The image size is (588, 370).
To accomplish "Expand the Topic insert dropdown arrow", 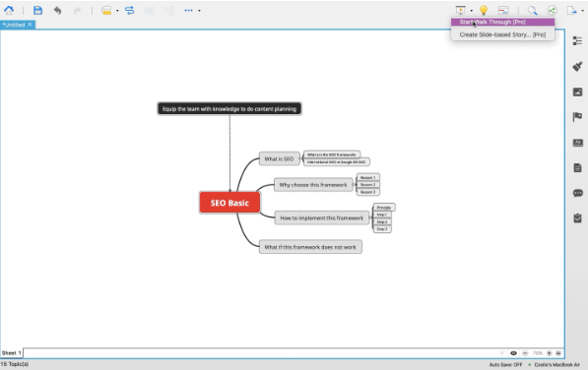I will point(117,11).
